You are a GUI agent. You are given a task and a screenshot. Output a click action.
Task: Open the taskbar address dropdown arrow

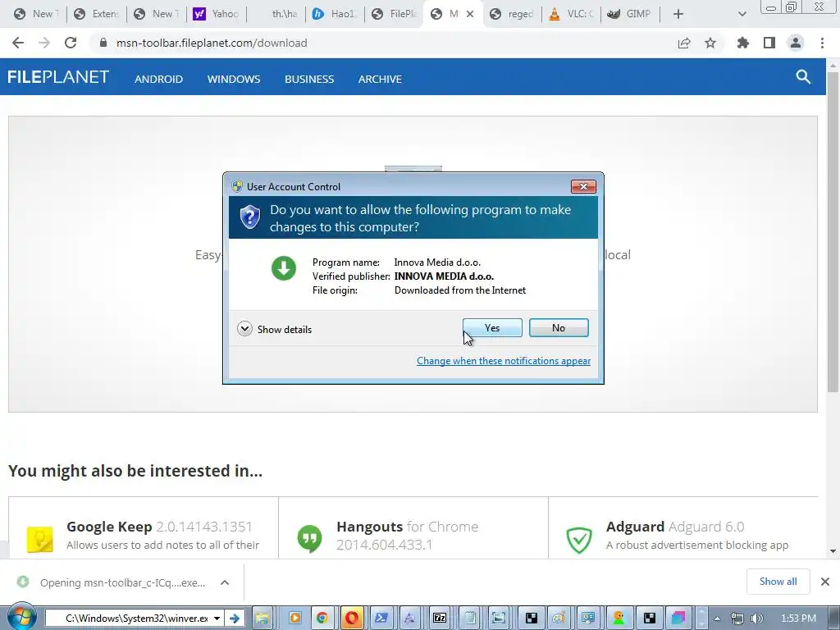(x=217, y=619)
